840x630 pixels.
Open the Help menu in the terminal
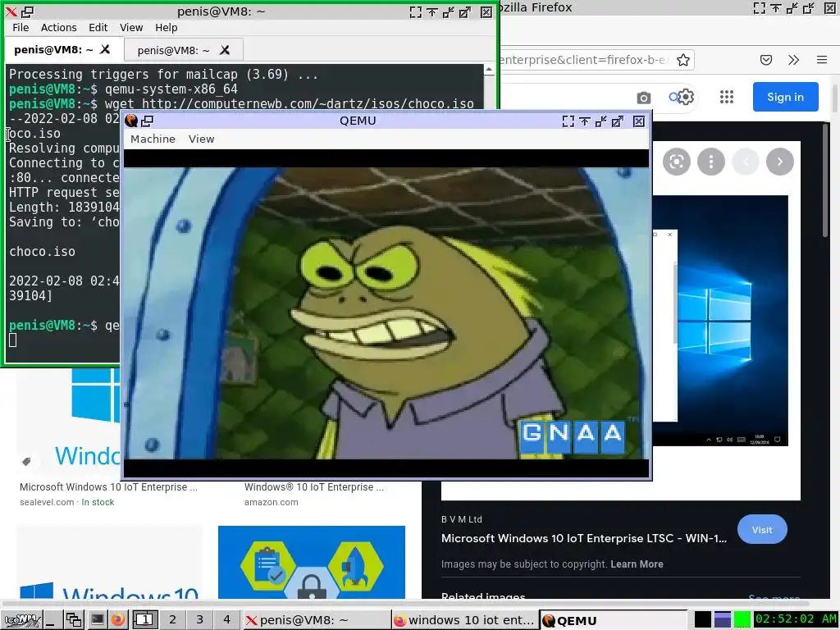pyautogui.click(x=166, y=27)
